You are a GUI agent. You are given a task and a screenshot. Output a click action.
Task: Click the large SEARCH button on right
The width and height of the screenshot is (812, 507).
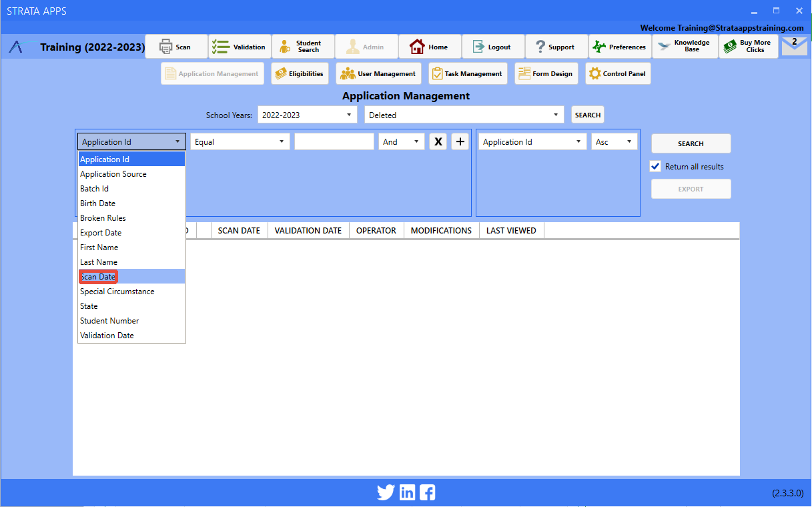[x=691, y=143]
